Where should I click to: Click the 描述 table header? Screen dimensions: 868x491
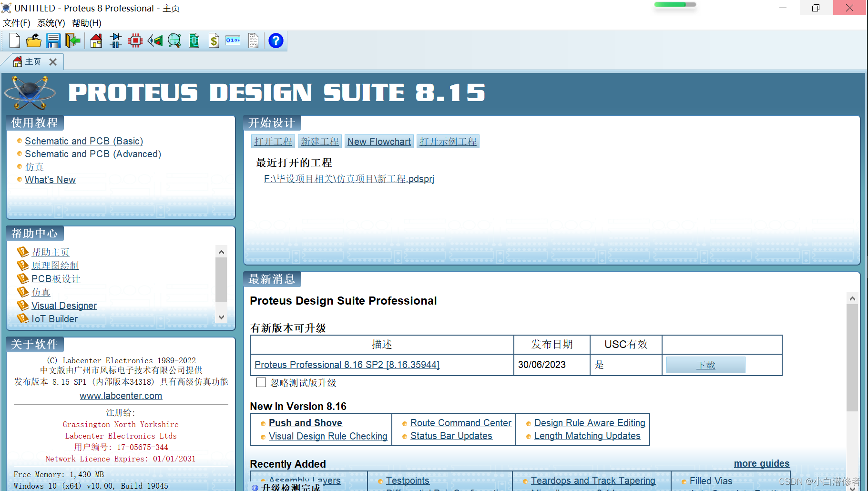coord(382,344)
